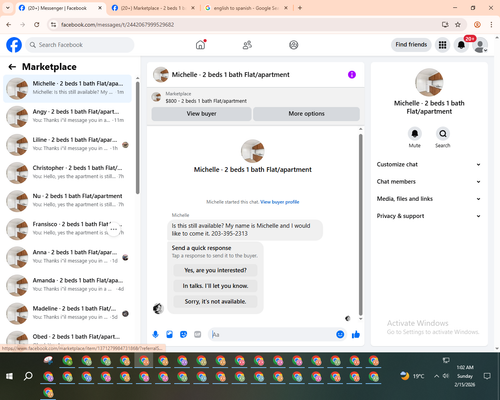
Task: Open Windows Start menu
Action: (9, 376)
